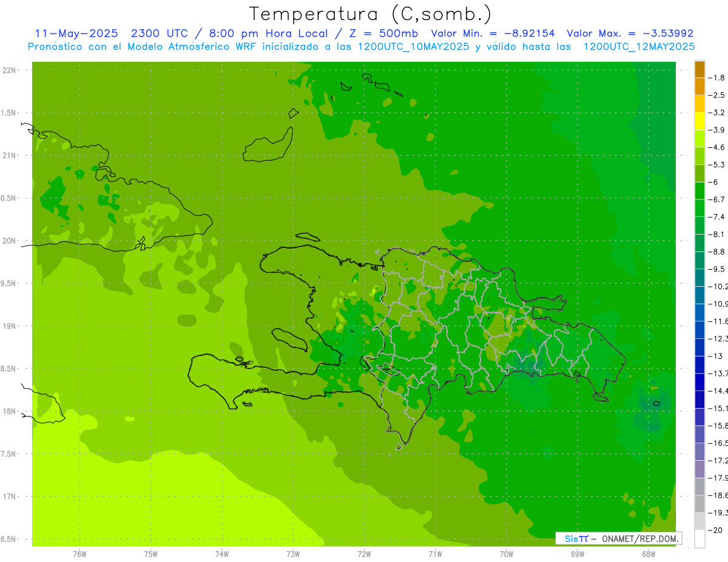Click the "22N" latitude axis label
The width and height of the screenshot is (728, 562).
(8, 70)
